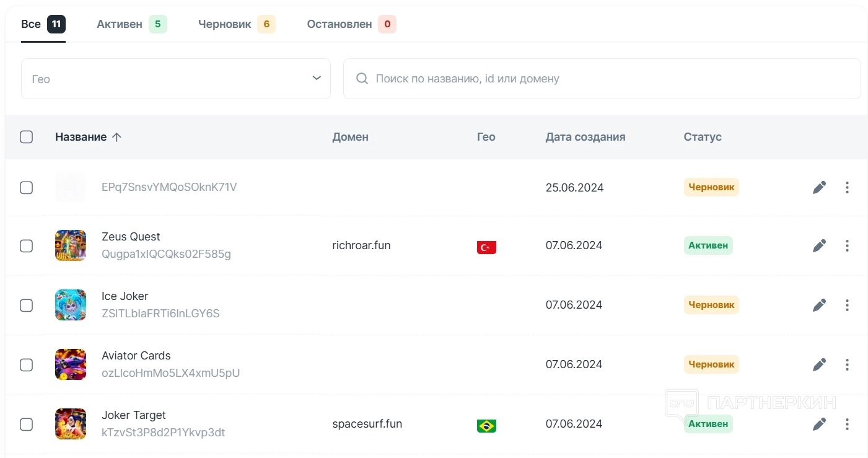Open the three-dot menu for Zeus Quest
The height and width of the screenshot is (458, 868).
point(847,246)
